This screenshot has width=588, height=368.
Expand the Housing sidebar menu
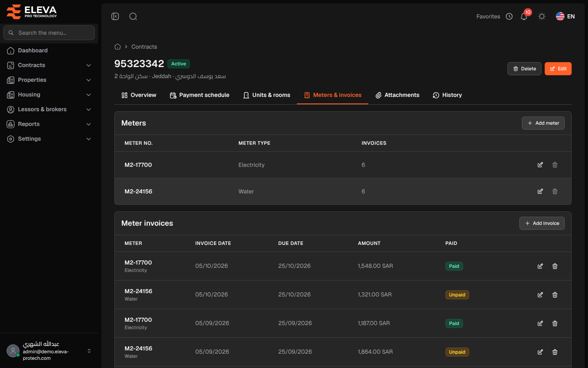49,94
